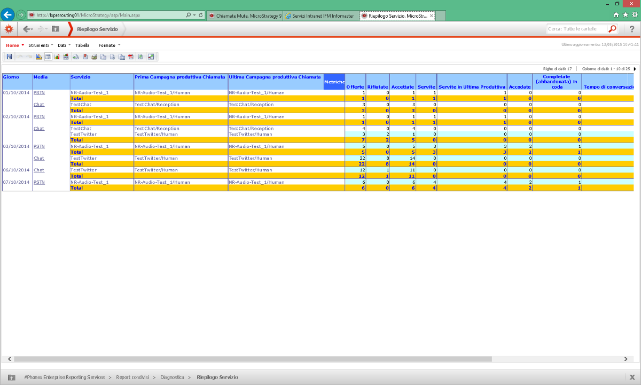Viewport: 641px width, 385px height.
Task: Open the Help question mark icon
Action: coord(632,29)
